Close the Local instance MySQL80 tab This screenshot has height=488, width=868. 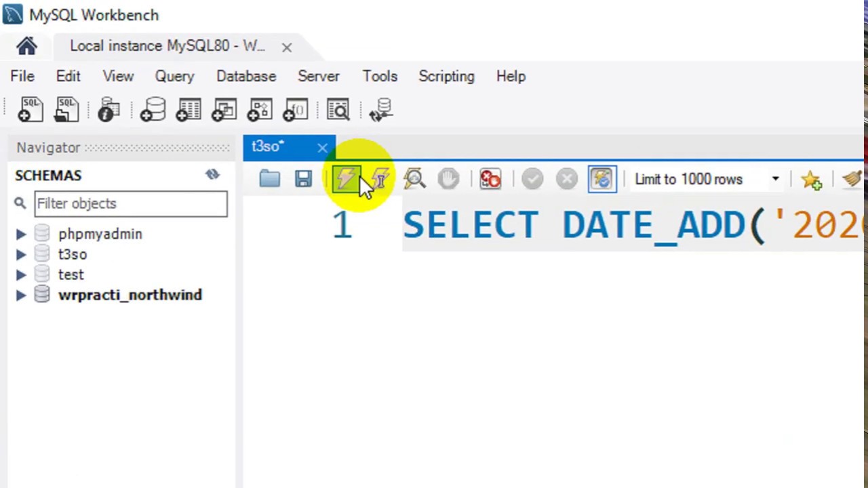tap(287, 47)
